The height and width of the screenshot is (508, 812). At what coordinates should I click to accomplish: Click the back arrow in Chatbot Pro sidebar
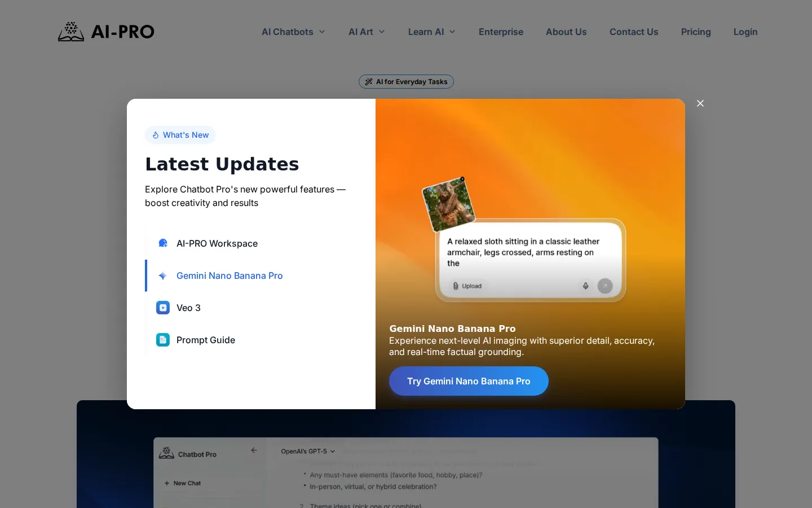click(x=254, y=450)
